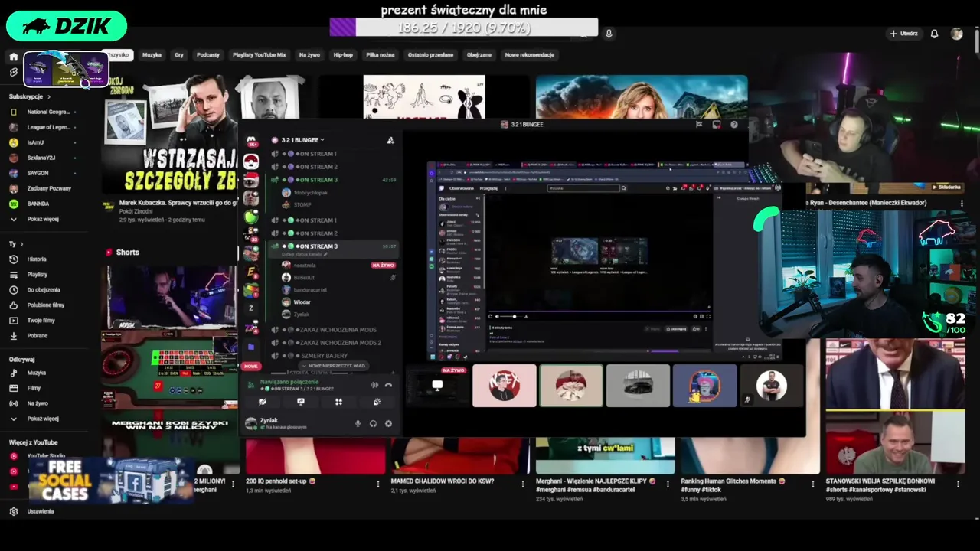The height and width of the screenshot is (551, 980).
Task: Open SAYGON subscription channel
Action: pos(43,173)
